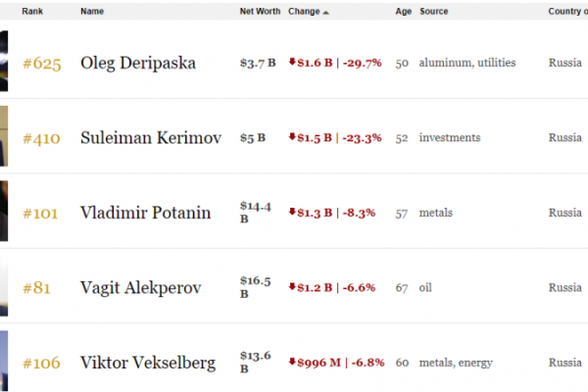The height and width of the screenshot is (392, 588).
Task: Sort by the Net Worth column header
Action: (x=260, y=12)
